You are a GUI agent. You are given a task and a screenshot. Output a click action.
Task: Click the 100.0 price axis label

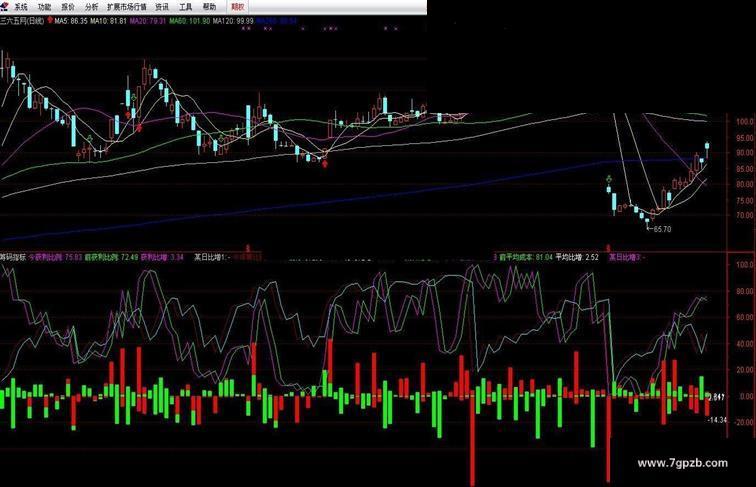click(744, 122)
